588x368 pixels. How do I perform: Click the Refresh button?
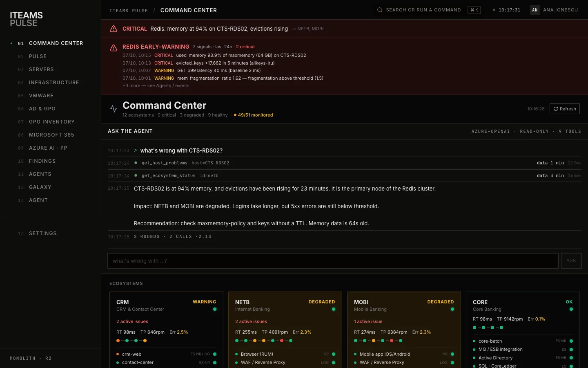[565, 109]
